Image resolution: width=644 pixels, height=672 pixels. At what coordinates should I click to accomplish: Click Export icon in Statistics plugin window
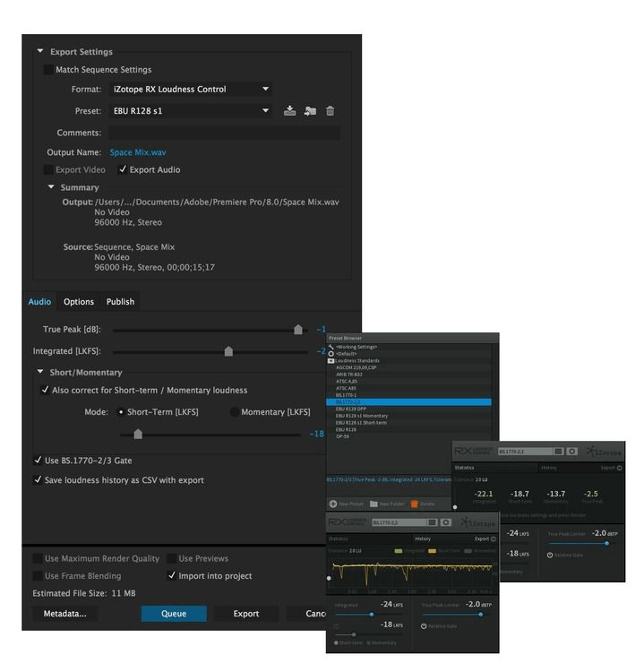tap(619, 468)
